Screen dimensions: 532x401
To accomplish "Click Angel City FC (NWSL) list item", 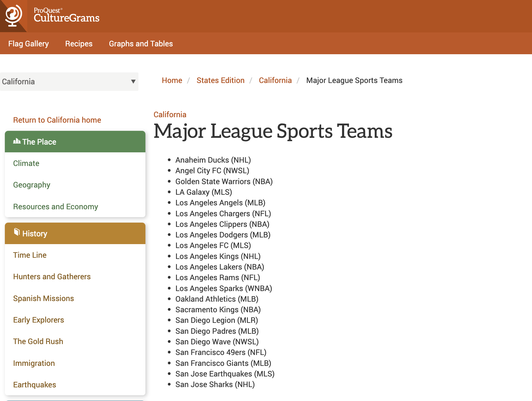I will (x=212, y=171).
